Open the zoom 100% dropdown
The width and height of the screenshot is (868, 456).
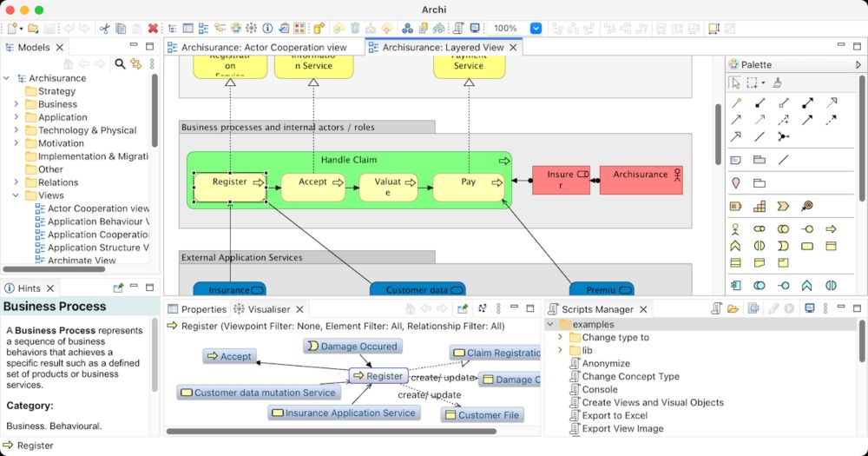click(x=536, y=29)
